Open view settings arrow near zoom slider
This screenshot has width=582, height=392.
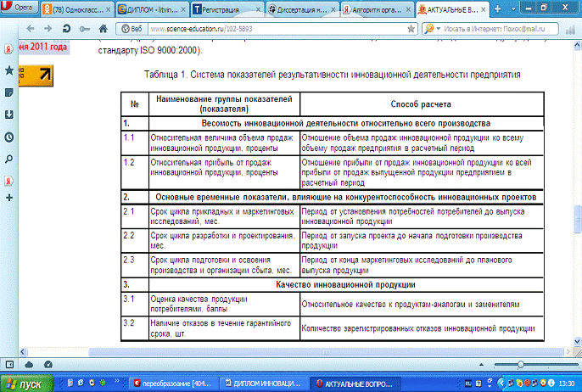click(481, 365)
